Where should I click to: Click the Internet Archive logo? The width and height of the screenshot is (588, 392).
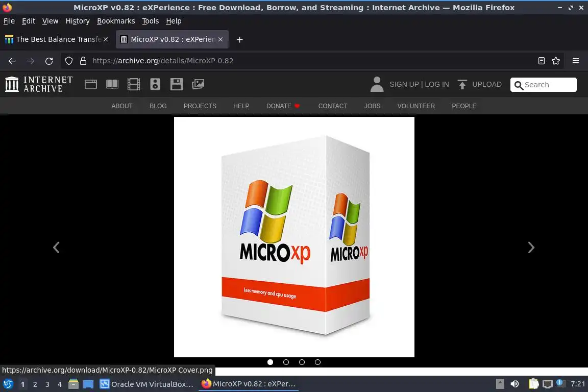click(39, 84)
